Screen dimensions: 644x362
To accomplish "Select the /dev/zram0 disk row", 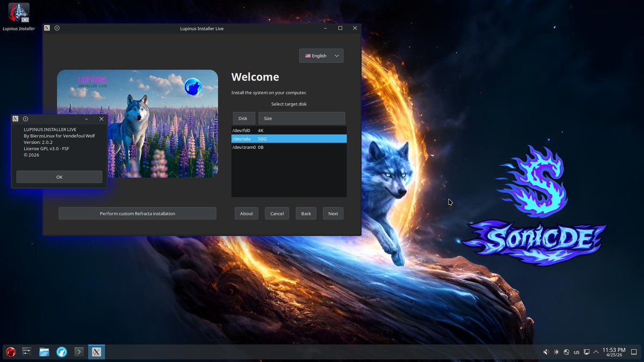I will (x=289, y=147).
